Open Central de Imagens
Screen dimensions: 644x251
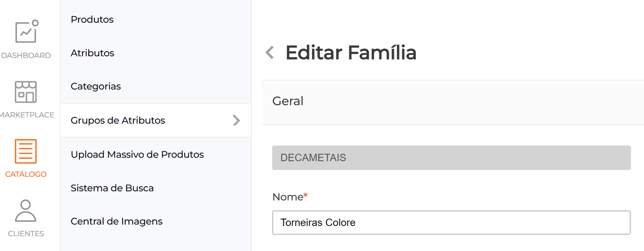117,222
